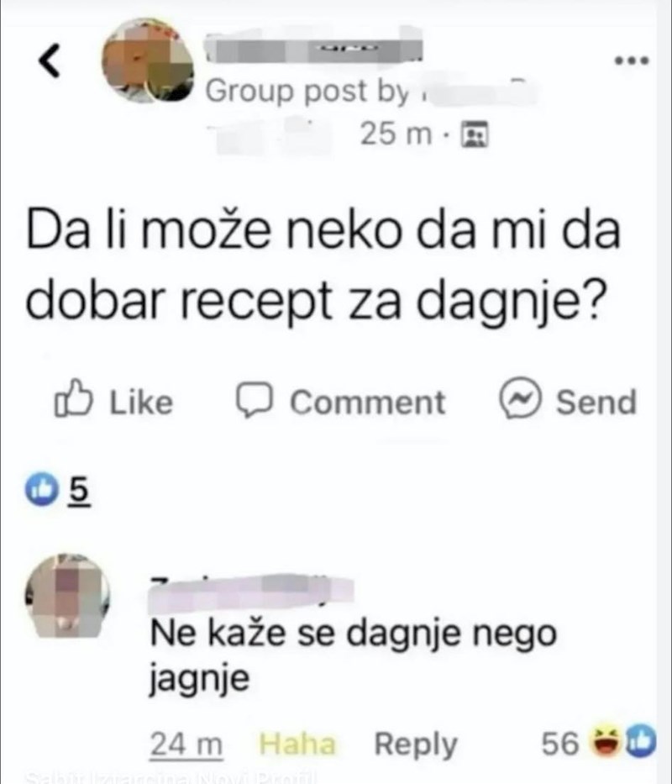
Task: Tap the thumbs-up Like icon
Action: [74, 398]
